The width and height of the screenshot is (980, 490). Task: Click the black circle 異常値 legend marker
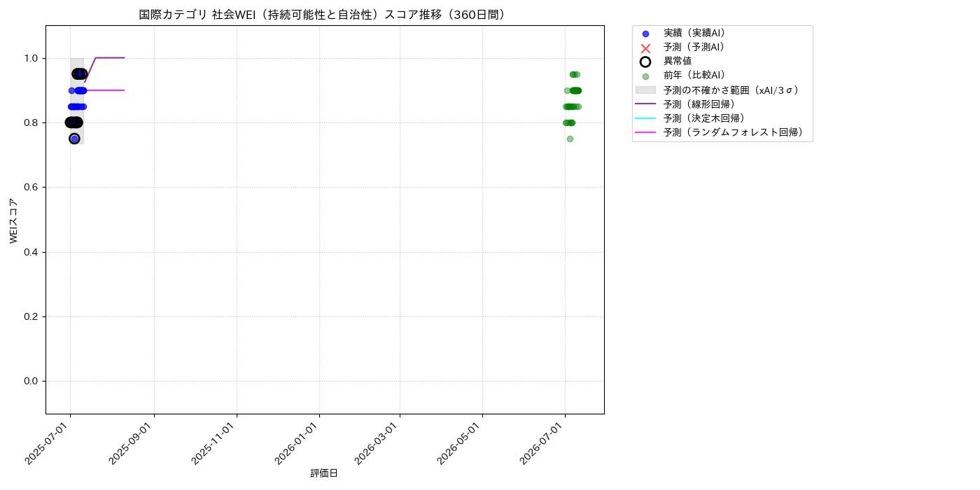click(x=645, y=62)
